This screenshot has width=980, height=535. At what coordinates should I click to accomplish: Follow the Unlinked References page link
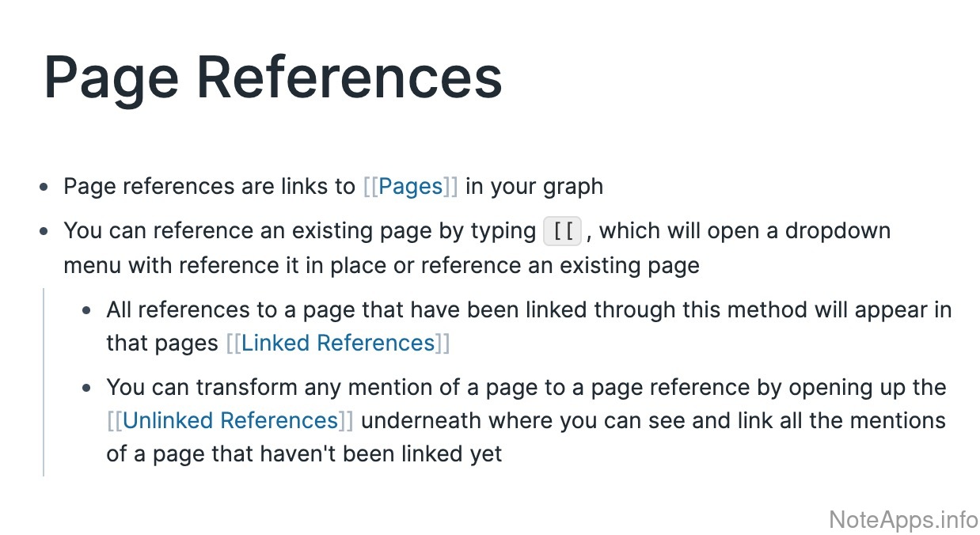pos(230,420)
